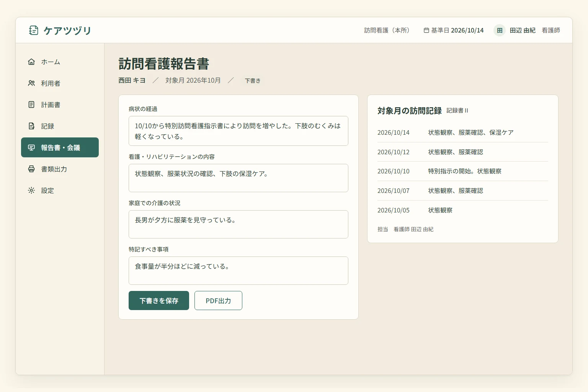Click the 病状の経過 text field

click(x=238, y=131)
